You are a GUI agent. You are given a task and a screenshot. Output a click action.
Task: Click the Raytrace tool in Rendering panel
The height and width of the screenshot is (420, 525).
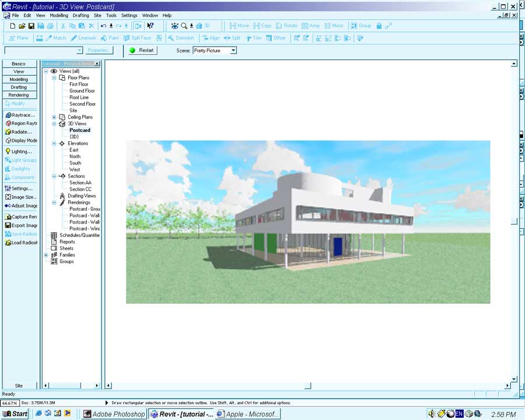pyautogui.click(x=20, y=115)
